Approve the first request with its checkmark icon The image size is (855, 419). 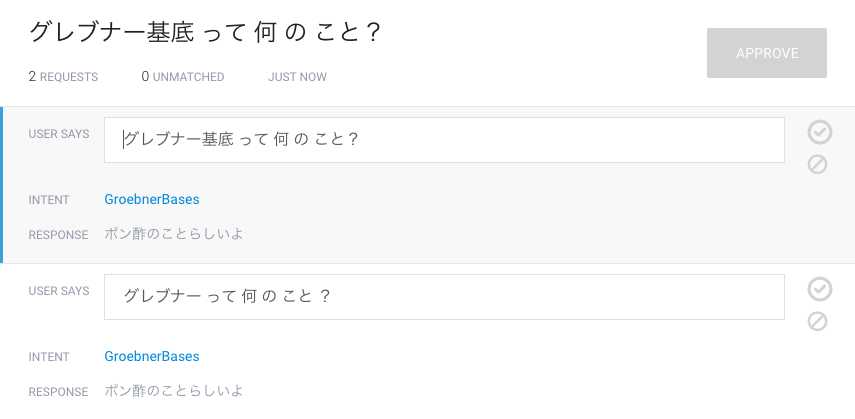820,132
